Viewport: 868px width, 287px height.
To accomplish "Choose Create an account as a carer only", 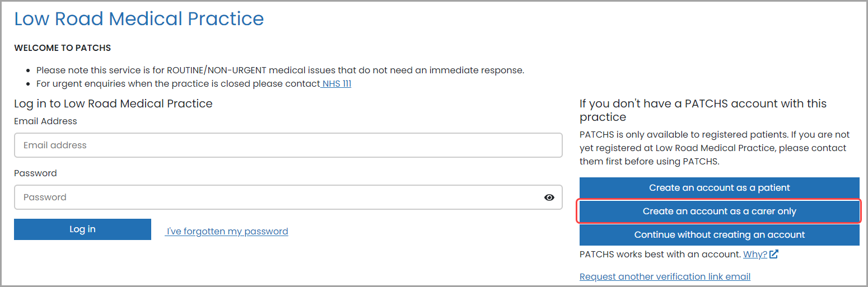I will [x=719, y=211].
